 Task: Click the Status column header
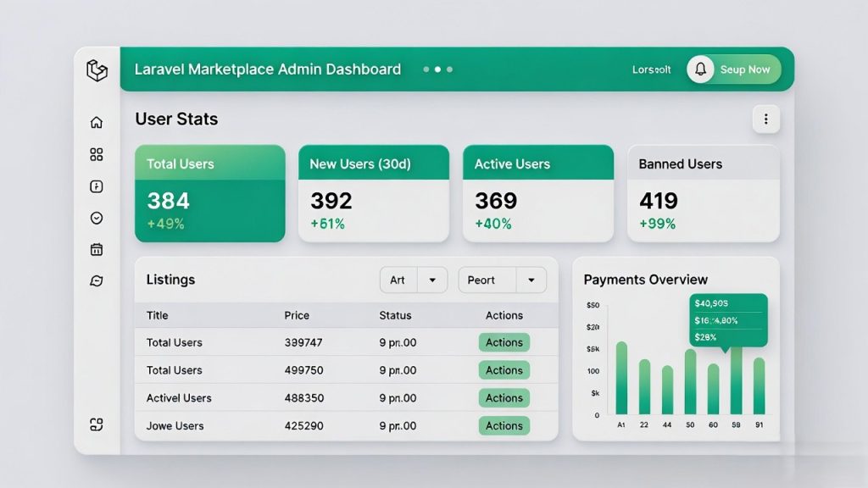(395, 315)
